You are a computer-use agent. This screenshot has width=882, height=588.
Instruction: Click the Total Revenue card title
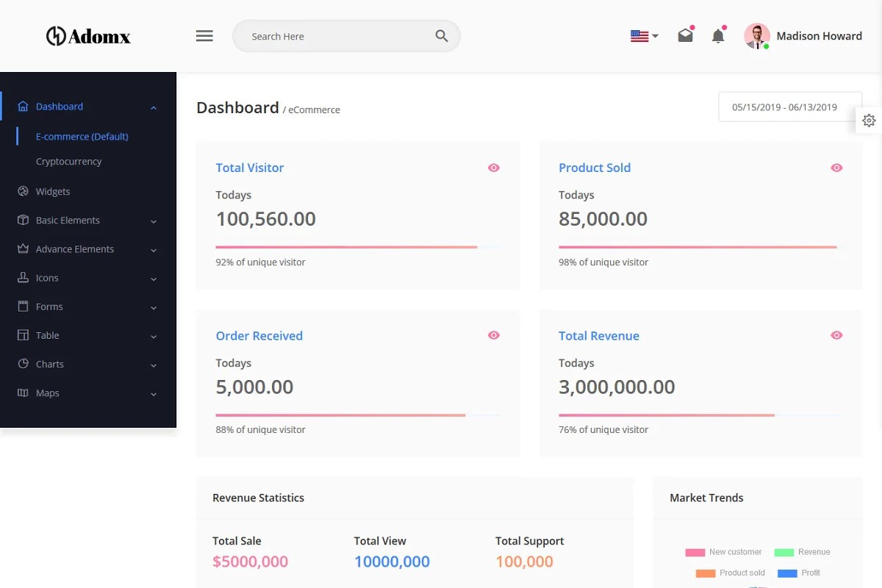pyautogui.click(x=598, y=336)
